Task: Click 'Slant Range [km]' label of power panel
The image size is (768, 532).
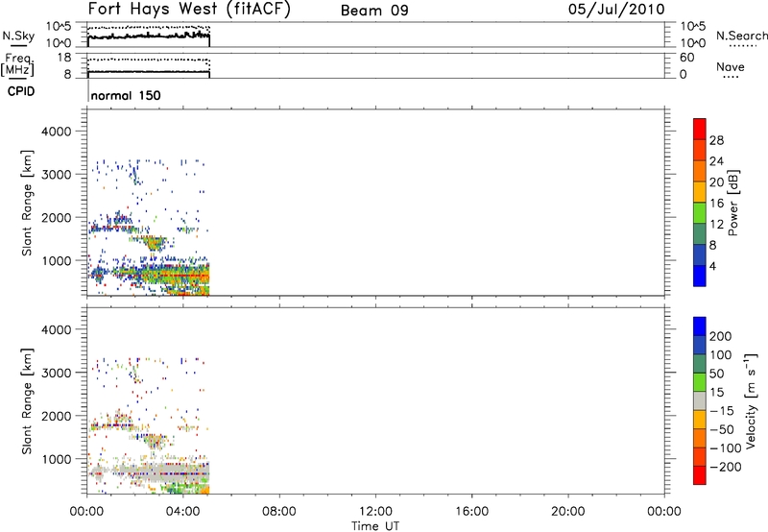Action: coord(27,203)
